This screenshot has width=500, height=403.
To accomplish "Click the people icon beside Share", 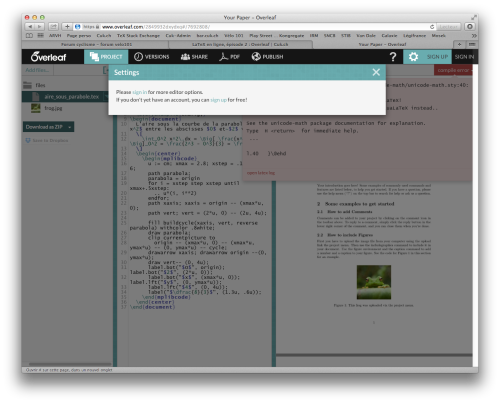I will 185,57.
